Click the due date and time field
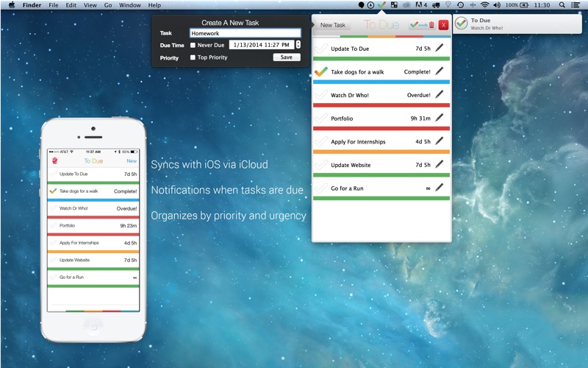The width and height of the screenshot is (588, 368). pyautogui.click(x=262, y=45)
